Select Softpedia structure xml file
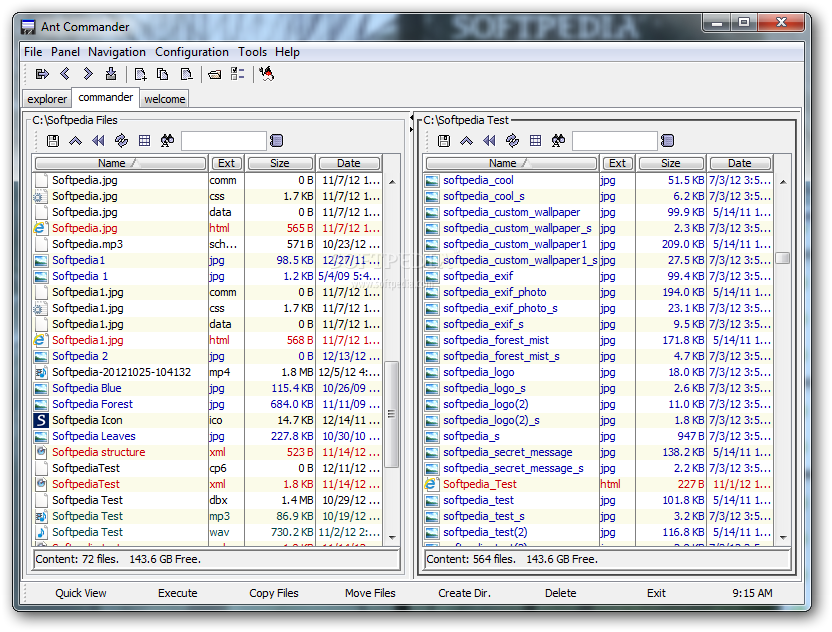This screenshot has height=632, width=832. 207,452
